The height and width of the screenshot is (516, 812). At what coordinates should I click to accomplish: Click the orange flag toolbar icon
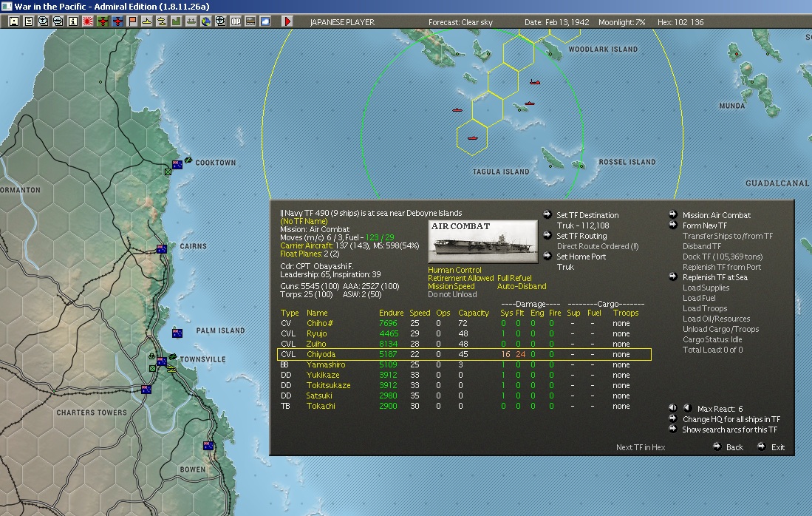click(132, 21)
